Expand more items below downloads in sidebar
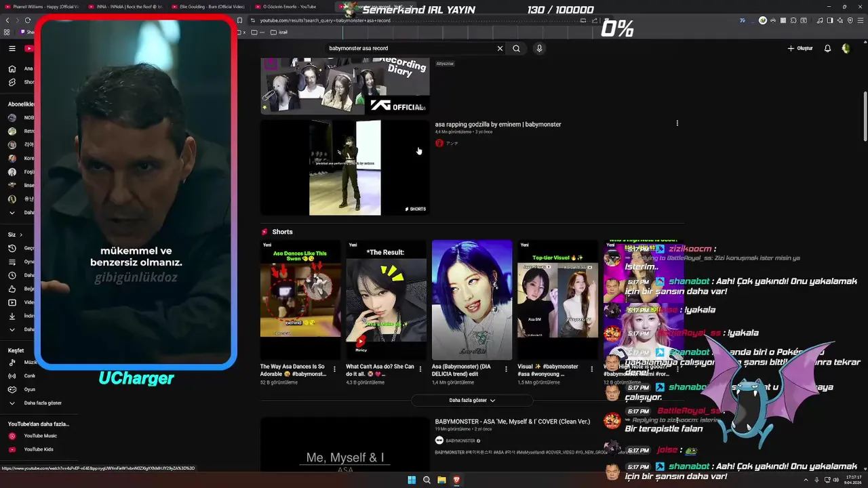The width and height of the screenshot is (868, 488). tap(12, 329)
